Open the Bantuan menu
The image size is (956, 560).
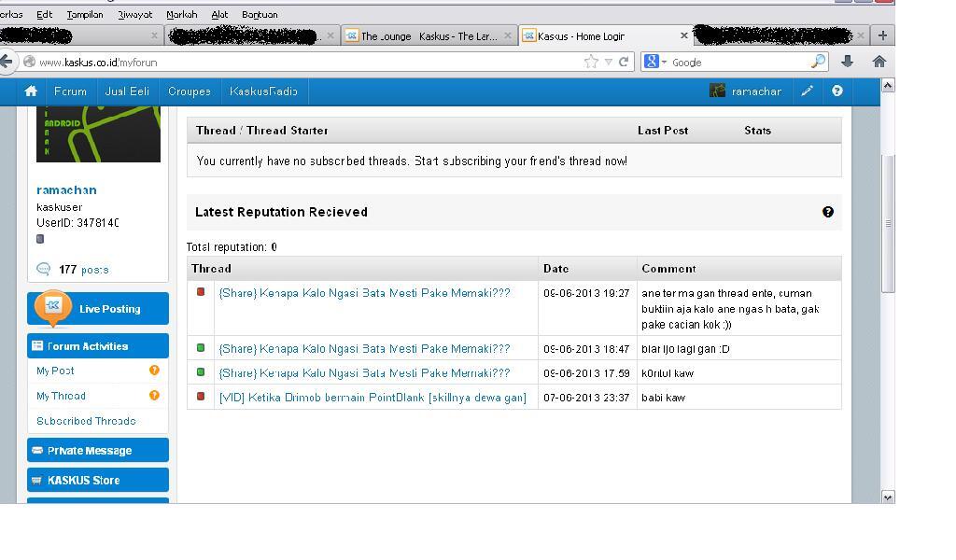(x=260, y=15)
